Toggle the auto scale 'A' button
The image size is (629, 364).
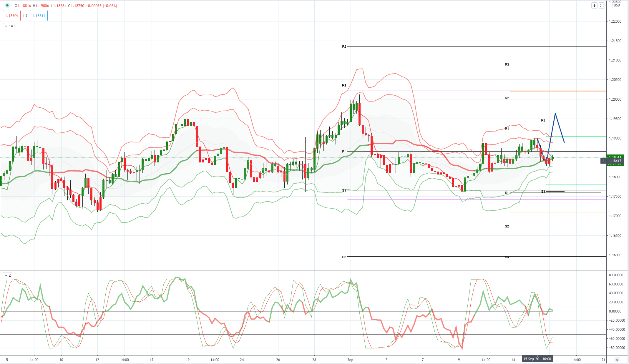617,360
